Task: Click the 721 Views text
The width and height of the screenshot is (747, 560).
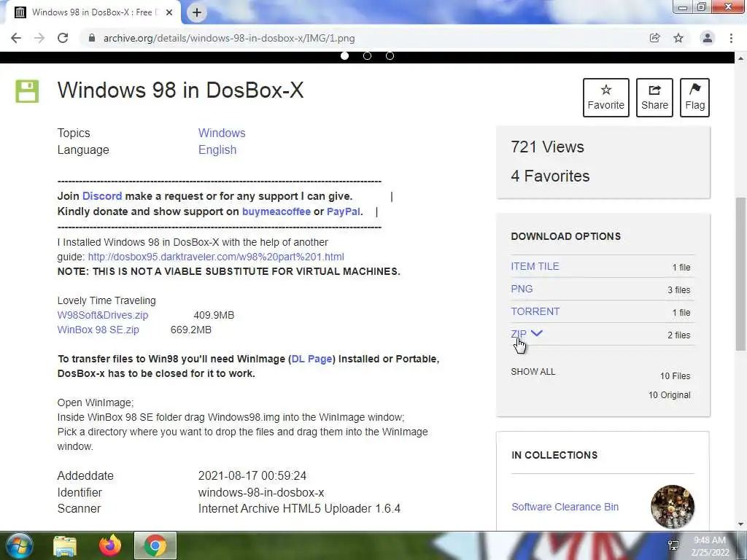Action: (547, 147)
